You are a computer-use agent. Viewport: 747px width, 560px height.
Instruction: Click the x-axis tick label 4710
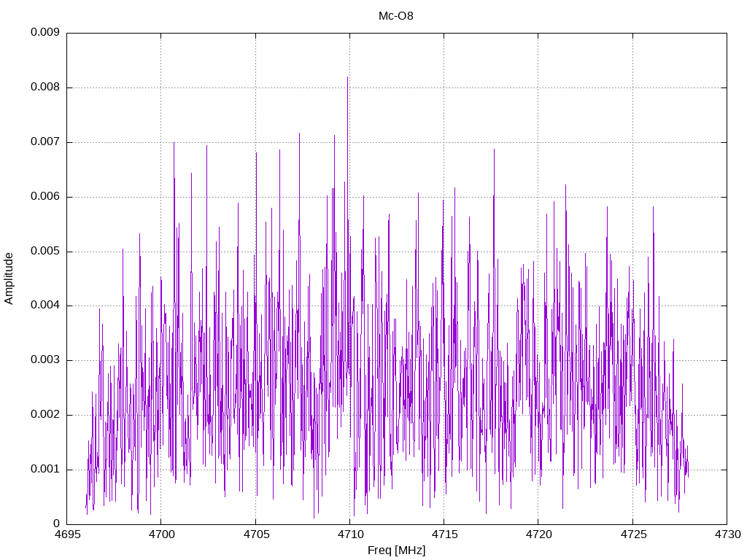tap(350, 534)
